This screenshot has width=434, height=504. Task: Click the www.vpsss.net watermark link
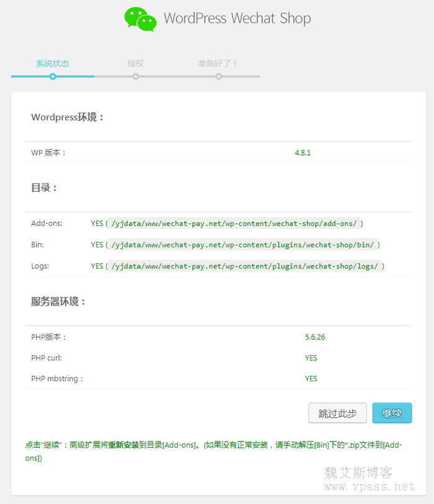click(370, 487)
